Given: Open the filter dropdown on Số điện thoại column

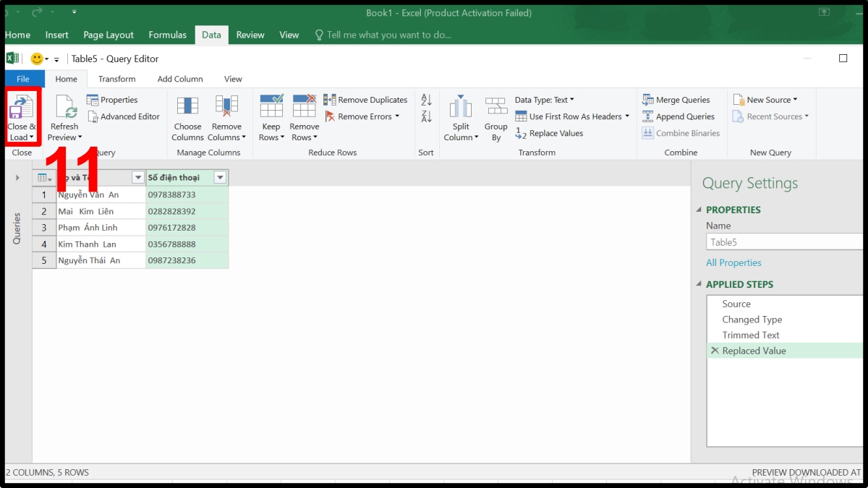Looking at the screenshot, I should 220,177.
